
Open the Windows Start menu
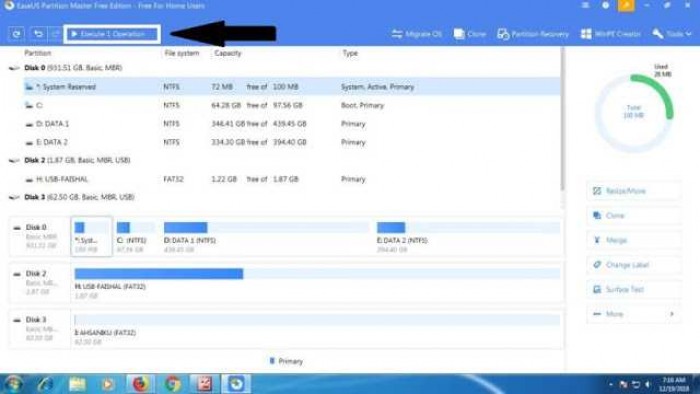[13, 384]
